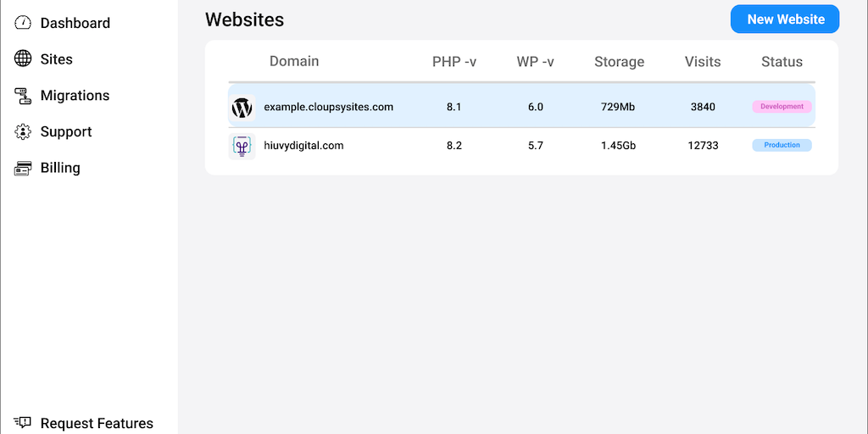This screenshot has width=868, height=434.
Task: Click the Dashboard gauge icon
Action: tap(23, 23)
